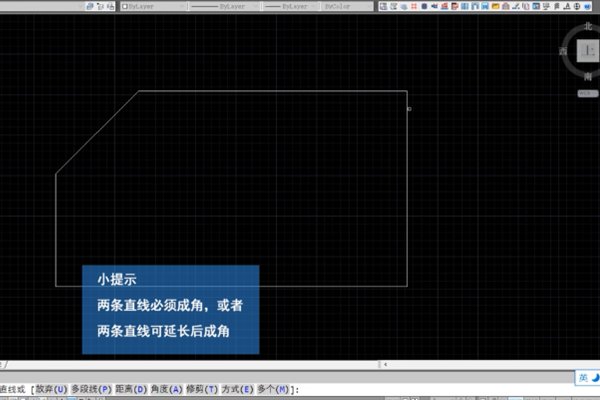The height and width of the screenshot is (400, 600).
Task: Choose the 多个(M) multiple command option
Action: 273,389
